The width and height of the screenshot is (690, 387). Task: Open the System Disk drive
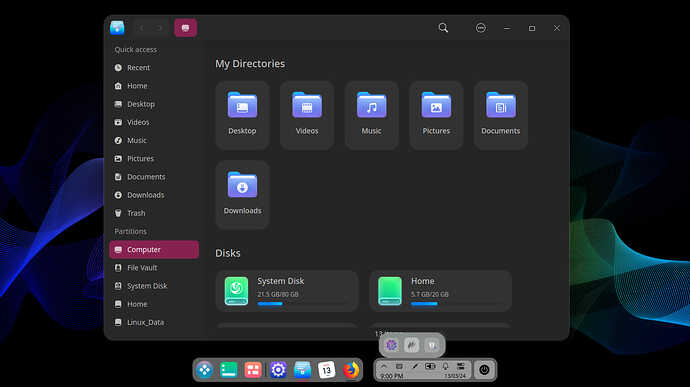287,291
